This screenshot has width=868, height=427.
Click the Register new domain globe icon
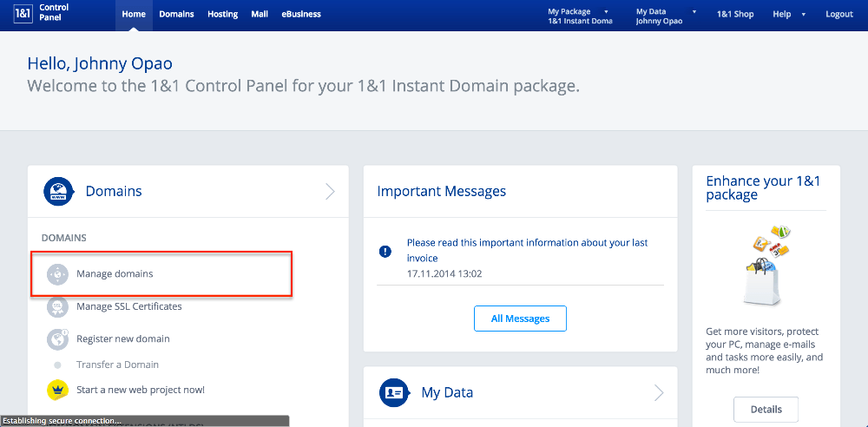click(57, 338)
